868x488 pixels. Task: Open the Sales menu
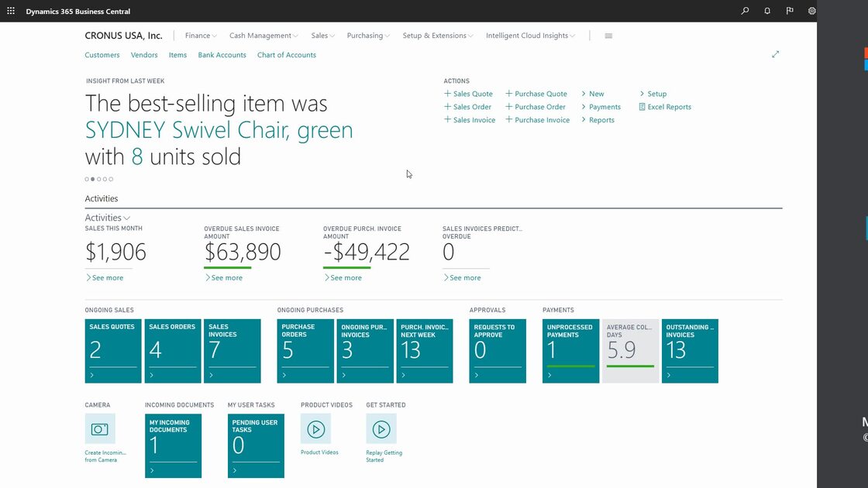point(322,35)
